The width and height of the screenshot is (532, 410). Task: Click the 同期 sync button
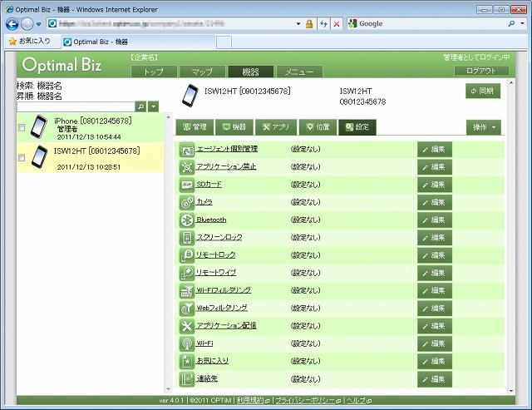pos(483,91)
